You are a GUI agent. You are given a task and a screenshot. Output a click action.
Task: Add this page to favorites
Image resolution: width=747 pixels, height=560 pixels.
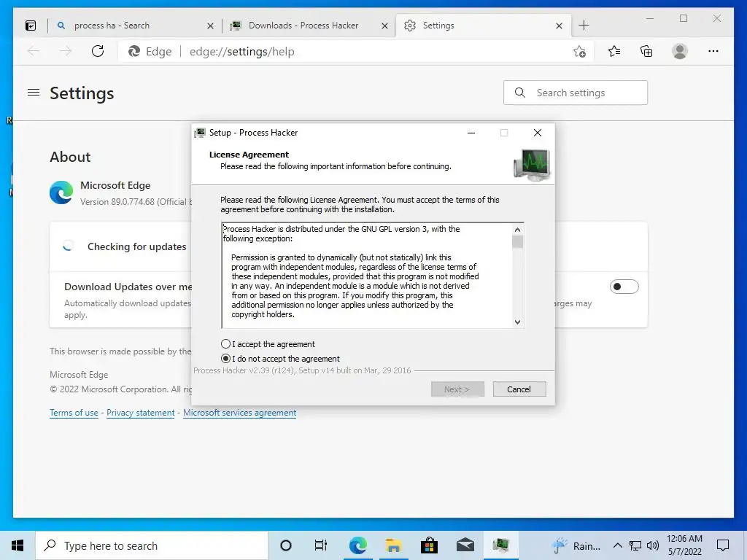[x=579, y=52]
